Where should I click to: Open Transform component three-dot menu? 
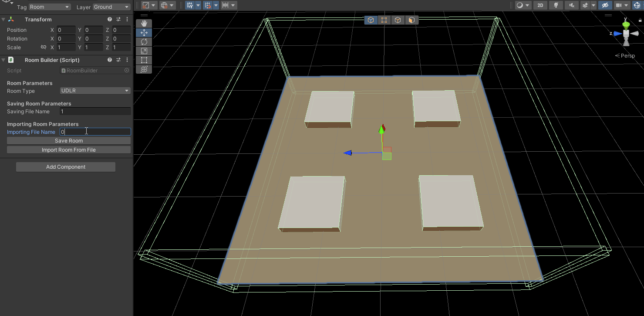pyautogui.click(x=127, y=20)
